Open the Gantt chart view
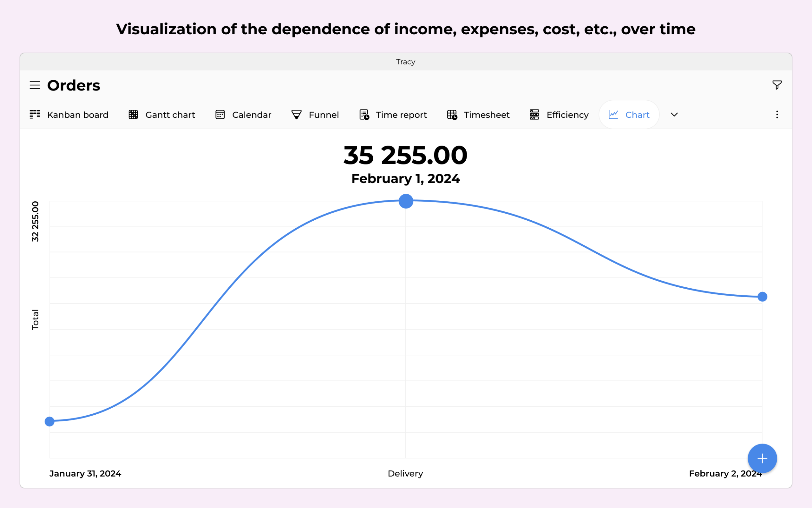The height and width of the screenshot is (508, 812). click(162, 115)
